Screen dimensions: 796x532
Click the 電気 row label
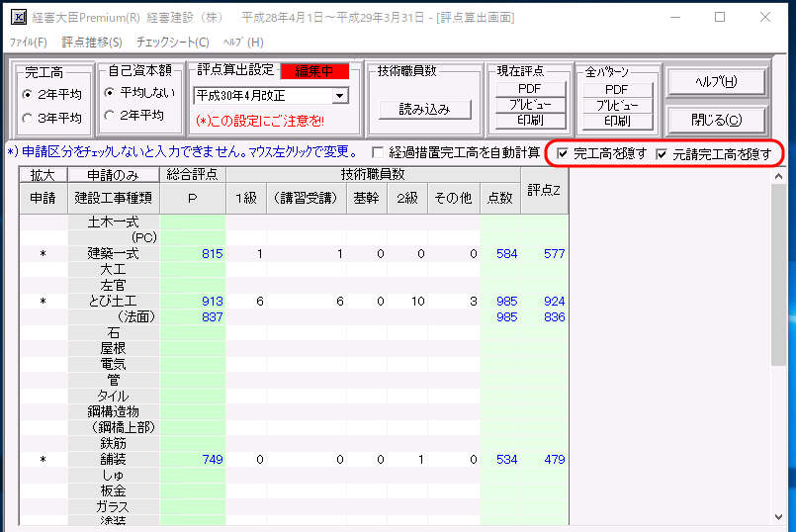pyautogui.click(x=113, y=365)
